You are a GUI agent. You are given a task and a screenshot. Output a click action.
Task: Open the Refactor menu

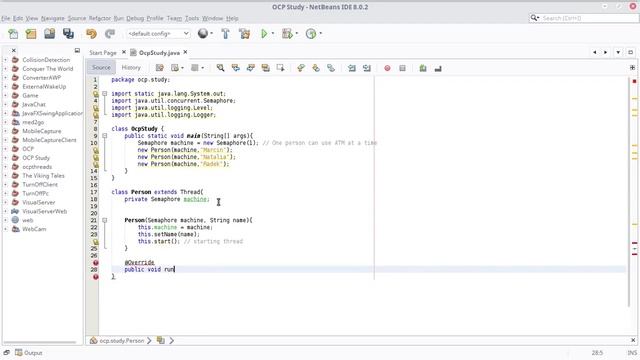point(100,18)
